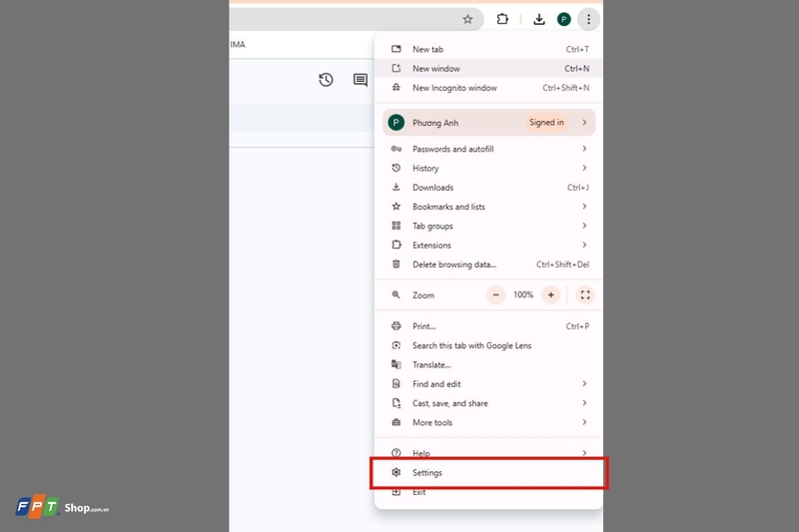The height and width of the screenshot is (532, 799).
Task: Enter full screen with the fullscreen icon
Action: [585, 295]
